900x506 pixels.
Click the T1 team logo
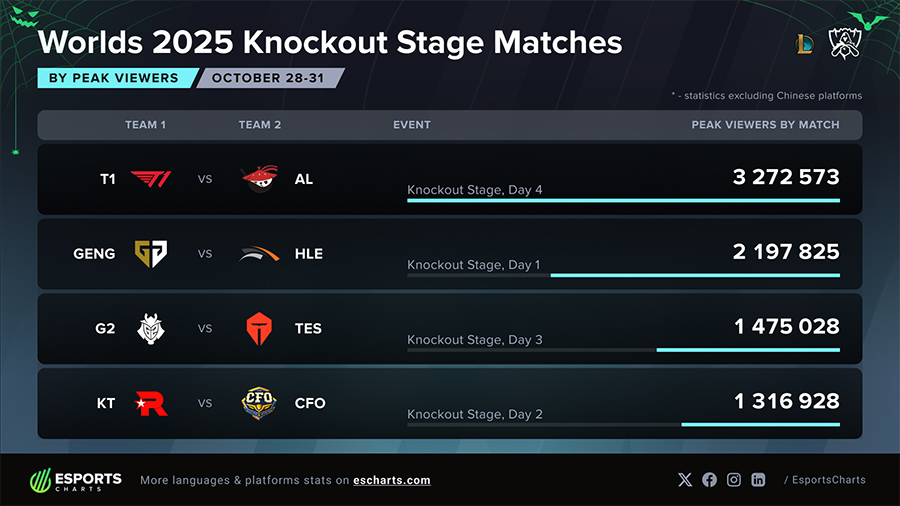151,179
